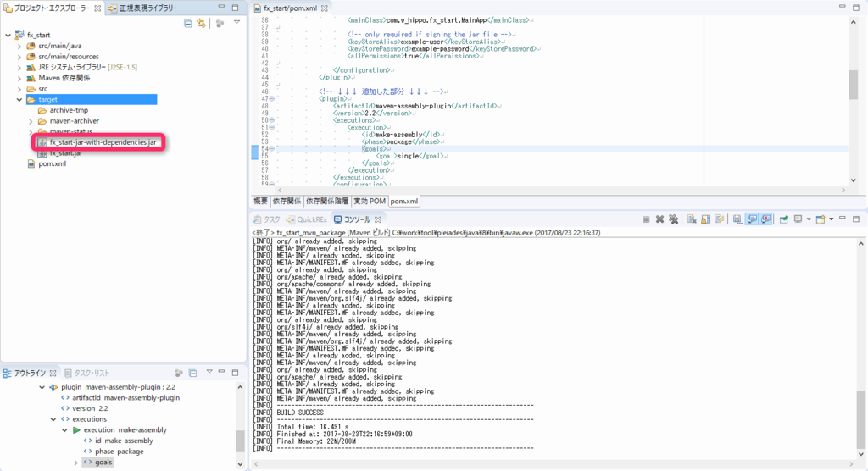Viewport: 868px width, 471px height.
Task: Expand the maven-archiver folder
Action: (x=31, y=120)
